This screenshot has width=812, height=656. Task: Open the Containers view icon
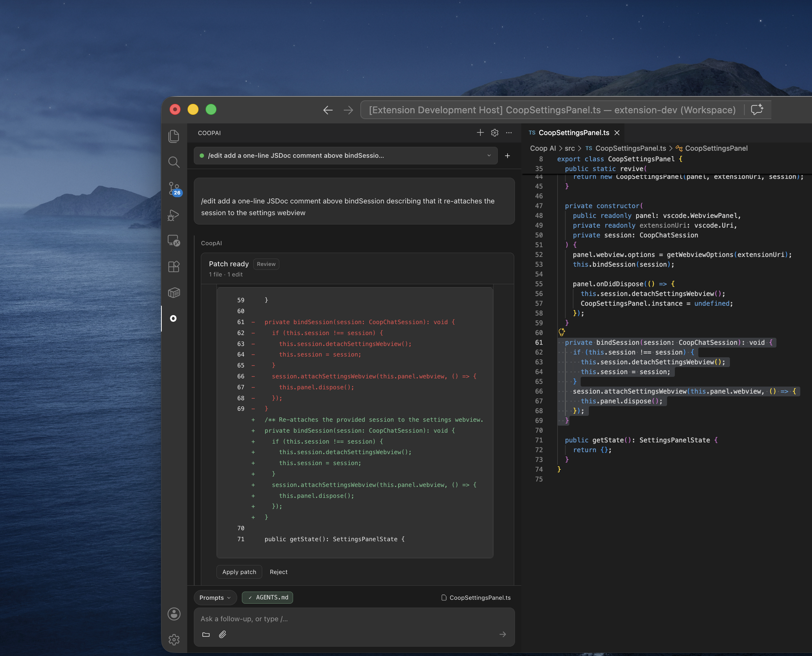174,292
